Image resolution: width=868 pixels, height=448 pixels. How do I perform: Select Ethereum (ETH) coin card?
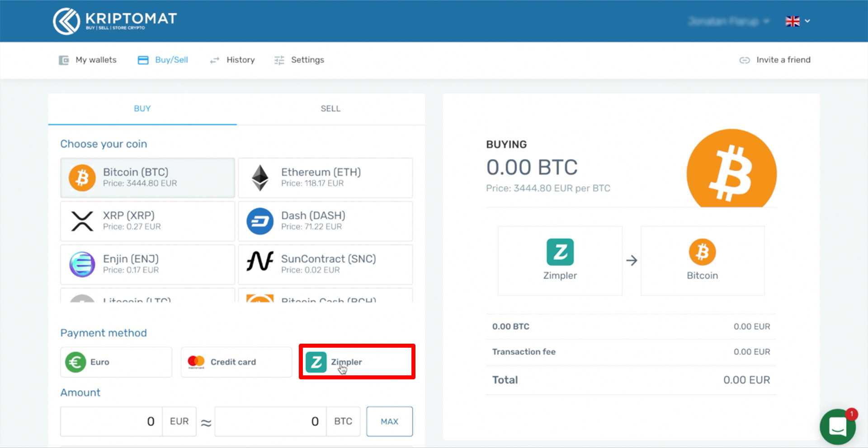click(x=325, y=177)
